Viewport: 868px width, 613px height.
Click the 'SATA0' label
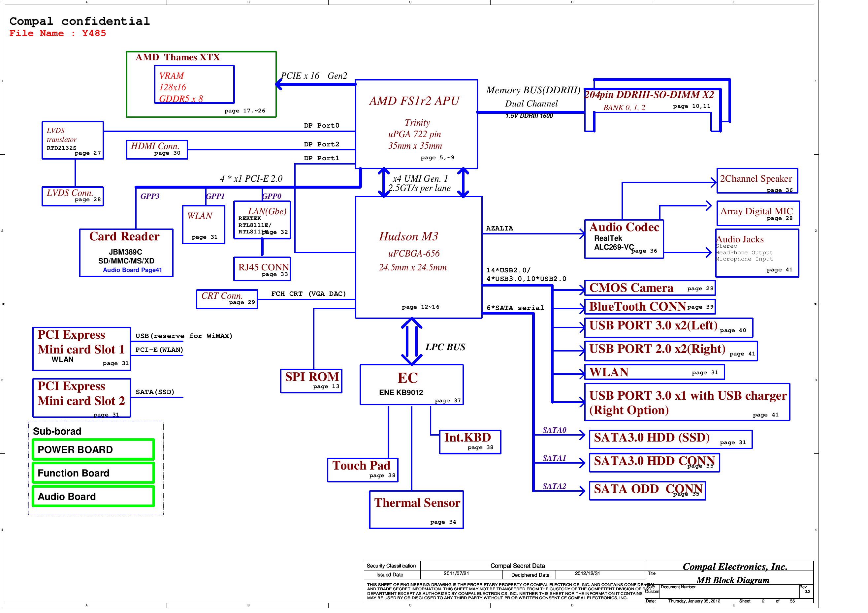pyautogui.click(x=554, y=430)
